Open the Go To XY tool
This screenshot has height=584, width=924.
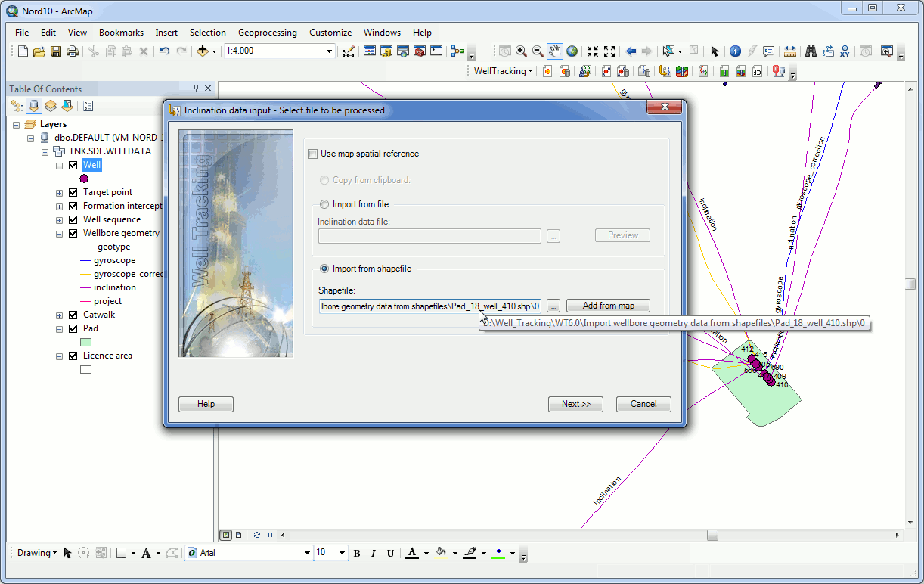(845, 51)
